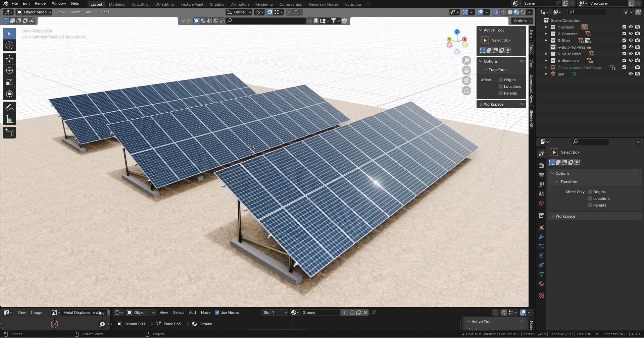
Task: Toggle proportional editing in viewport header
Action: [289, 12]
